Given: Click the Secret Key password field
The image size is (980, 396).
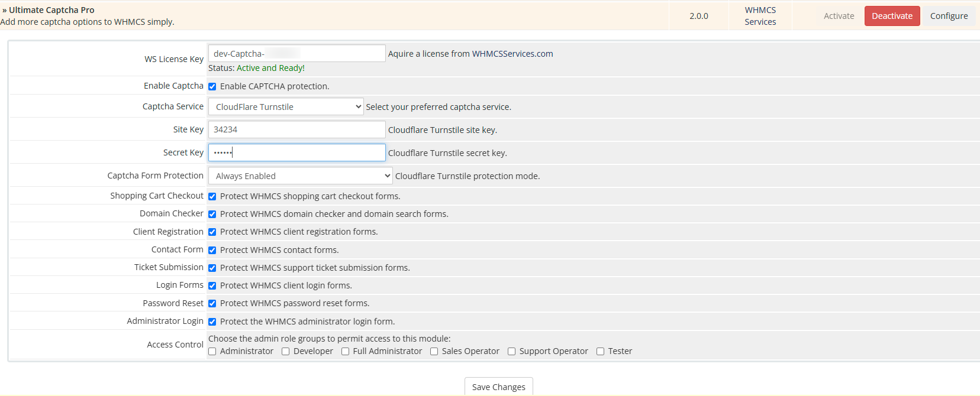Looking at the screenshot, I should (x=297, y=152).
